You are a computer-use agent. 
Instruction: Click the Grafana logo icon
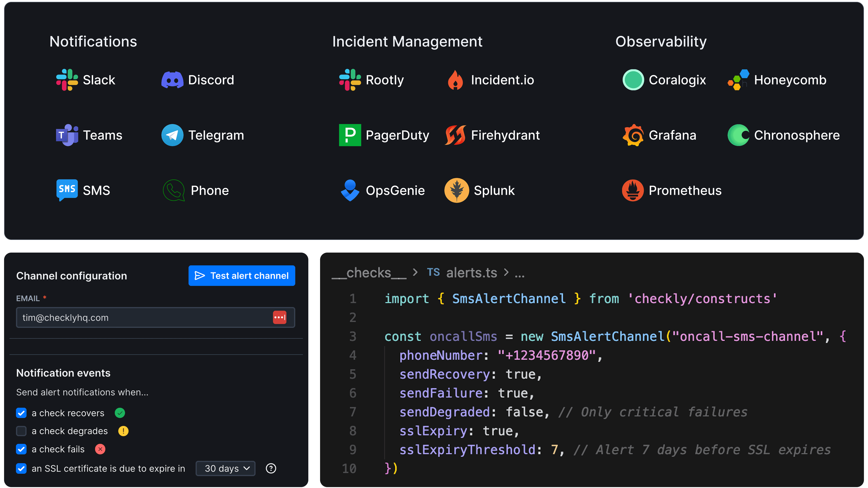633,135
